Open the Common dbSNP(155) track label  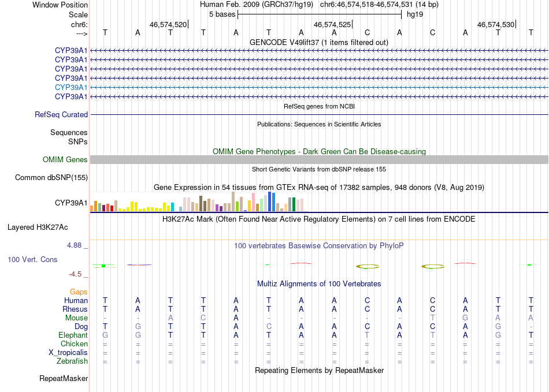coord(51,178)
